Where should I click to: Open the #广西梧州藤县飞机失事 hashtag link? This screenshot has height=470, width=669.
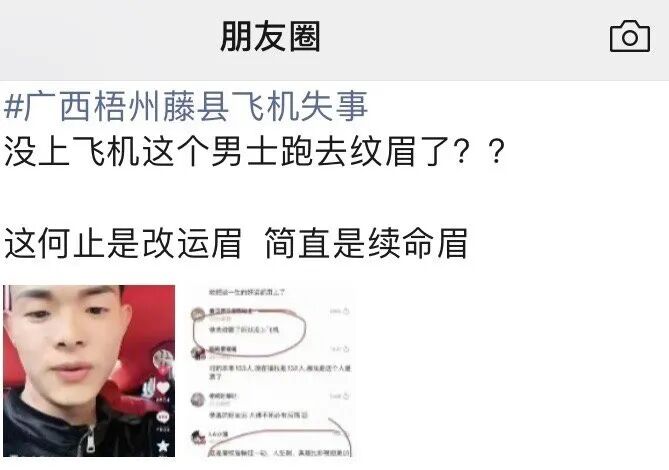coord(186,106)
